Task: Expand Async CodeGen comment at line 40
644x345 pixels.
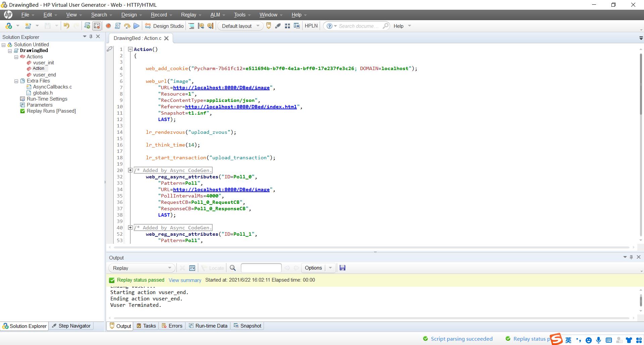Action: tap(130, 228)
